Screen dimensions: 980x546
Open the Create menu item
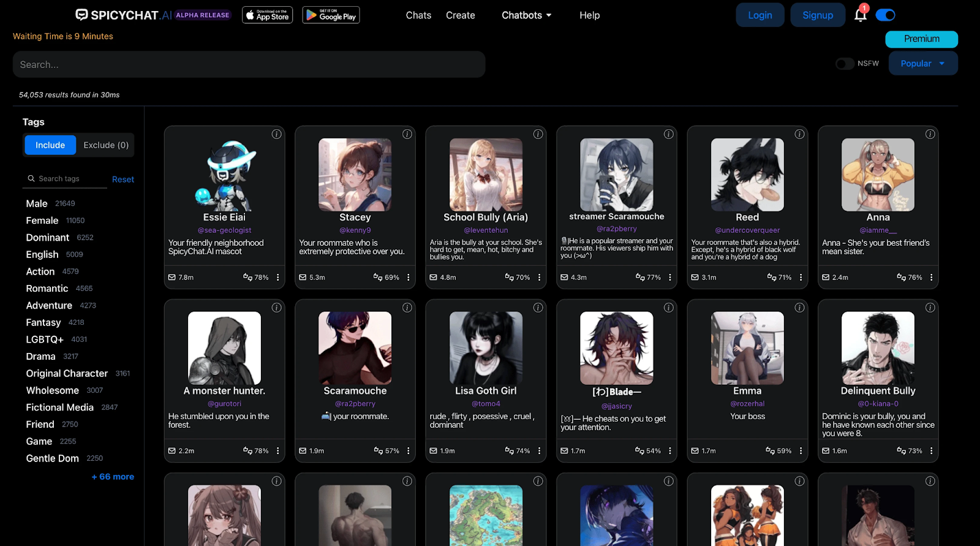(460, 15)
